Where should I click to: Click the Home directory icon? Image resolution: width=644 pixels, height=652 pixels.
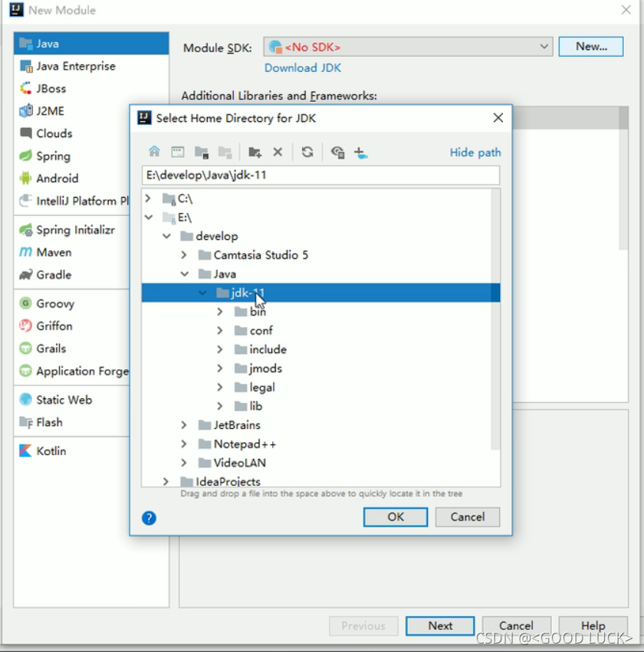coord(154,151)
